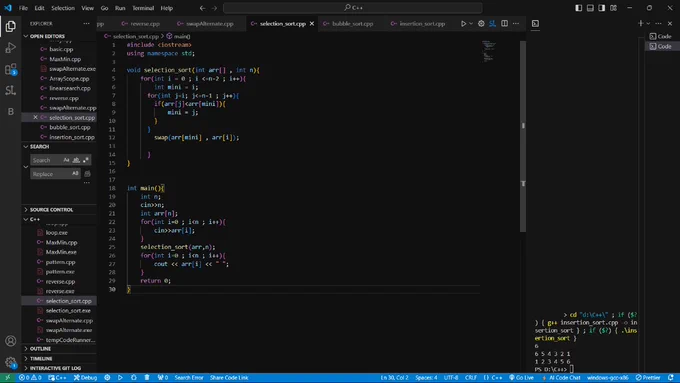Click the Prettier status bar item

(x=648, y=378)
